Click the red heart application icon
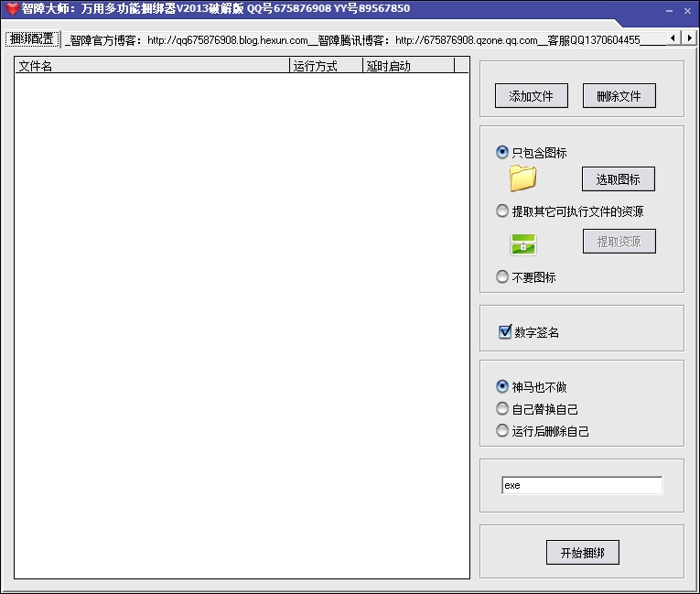The width and height of the screenshot is (700, 594). pyautogui.click(x=12, y=9)
